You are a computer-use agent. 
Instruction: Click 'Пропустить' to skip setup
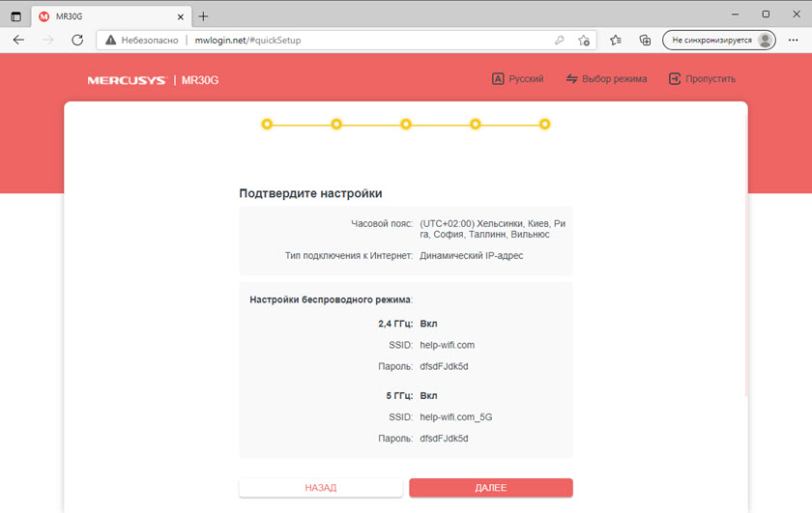[x=702, y=79]
